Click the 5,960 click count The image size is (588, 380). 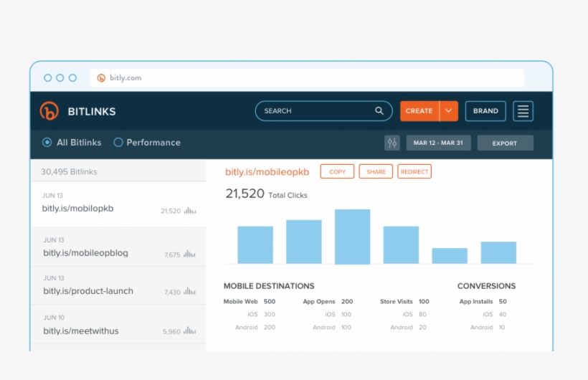point(172,332)
